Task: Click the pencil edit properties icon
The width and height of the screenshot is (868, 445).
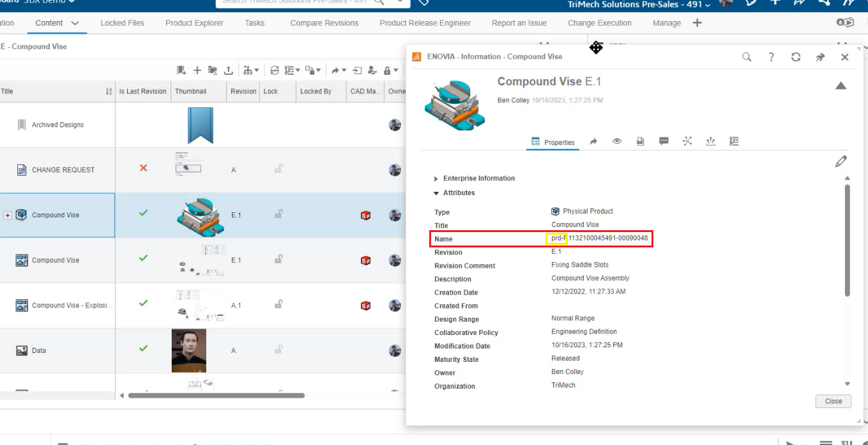Action: point(841,162)
